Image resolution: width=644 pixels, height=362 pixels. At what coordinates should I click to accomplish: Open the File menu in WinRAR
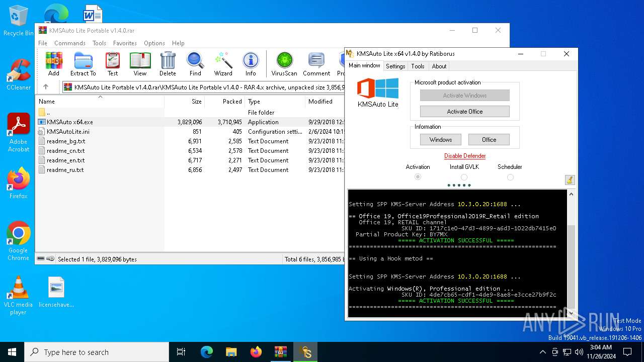pos(43,43)
